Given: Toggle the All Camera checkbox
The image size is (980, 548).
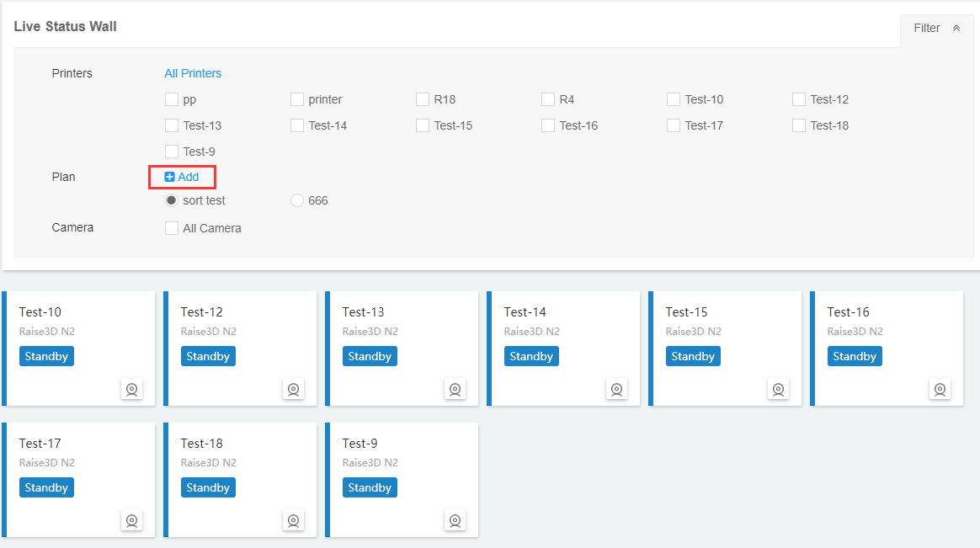Looking at the screenshot, I should (172, 228).
